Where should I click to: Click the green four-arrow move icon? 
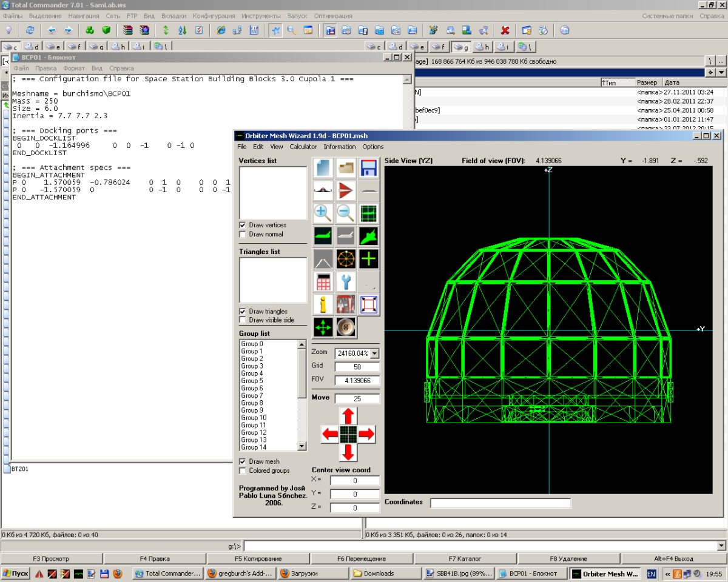pos(323,327)
